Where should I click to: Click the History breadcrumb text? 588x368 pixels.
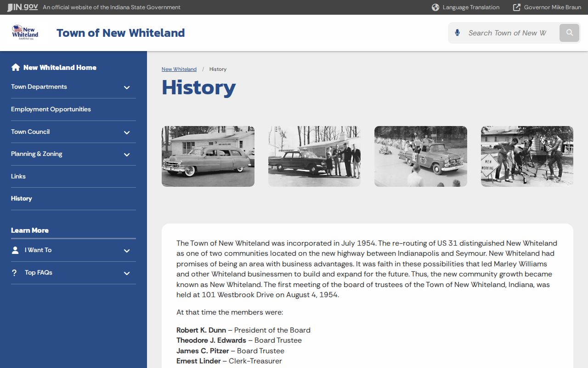(x=218, y=69)
